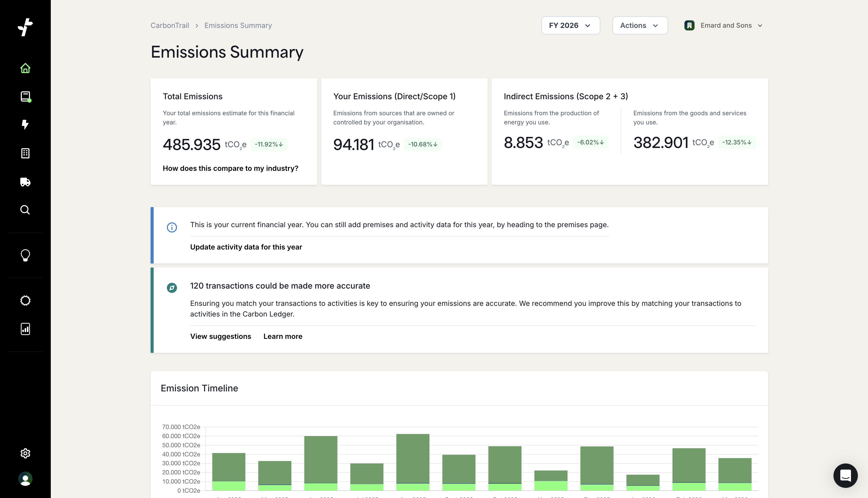Open the user profile avatar
This screenshot has width=868, height=498.
[25, 479]
